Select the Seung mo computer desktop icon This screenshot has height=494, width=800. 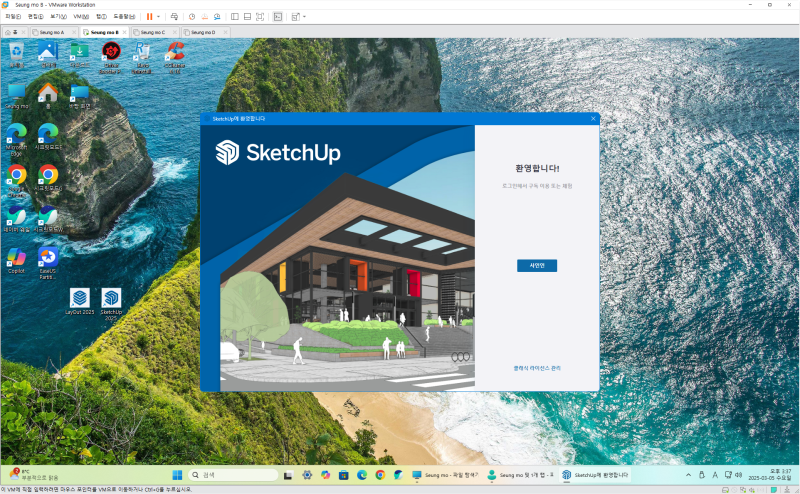click(x=16, y=96)
